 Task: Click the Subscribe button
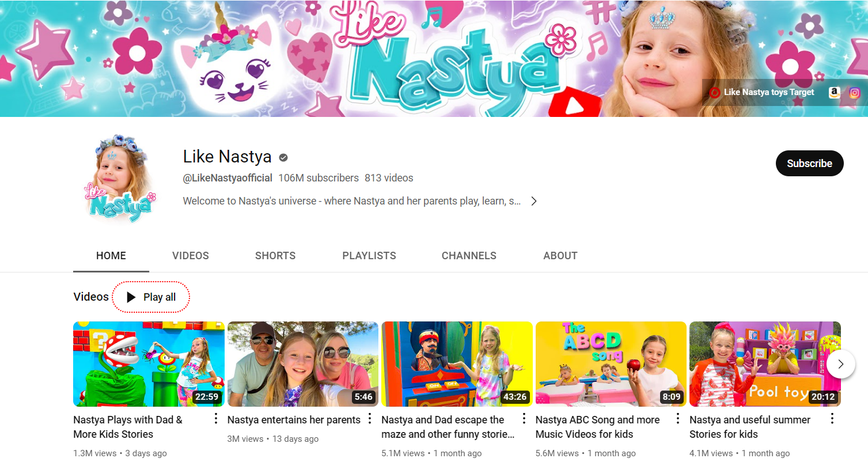[x=809, y=163]
